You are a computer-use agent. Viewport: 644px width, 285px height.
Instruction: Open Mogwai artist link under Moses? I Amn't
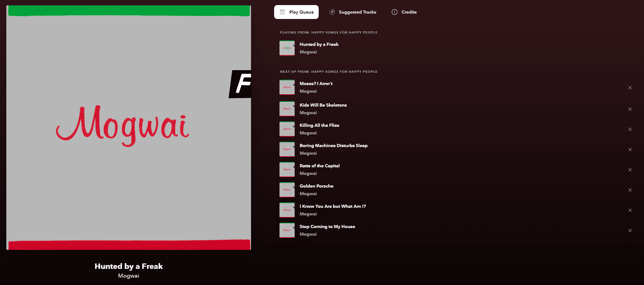[308, 91]
